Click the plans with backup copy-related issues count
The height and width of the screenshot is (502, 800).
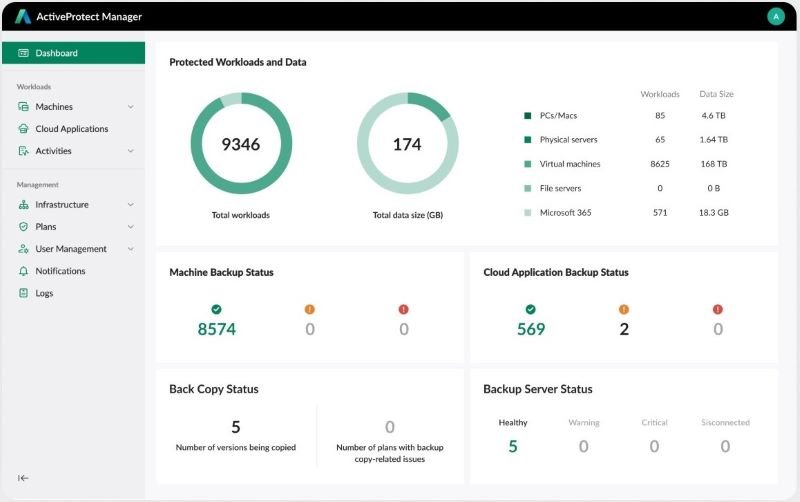390,426
